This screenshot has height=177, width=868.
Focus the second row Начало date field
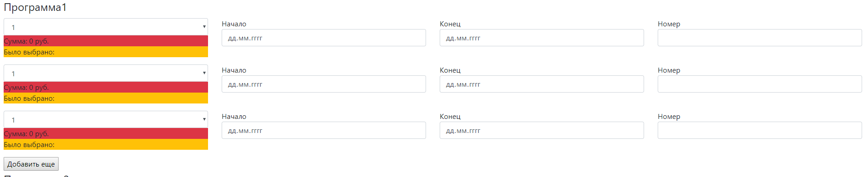(324, 84)
